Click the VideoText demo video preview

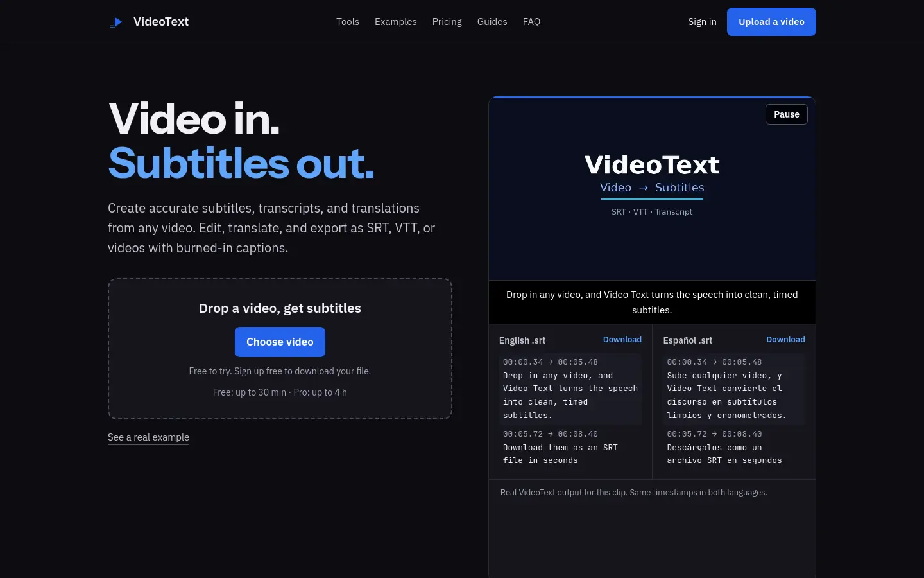point(652,189)
